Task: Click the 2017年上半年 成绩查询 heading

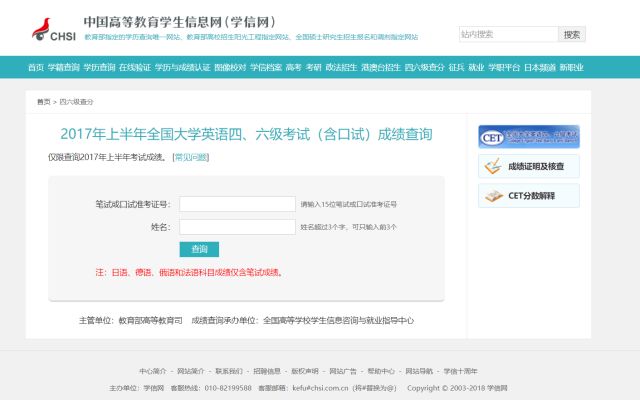Action: tap(247, 134)
